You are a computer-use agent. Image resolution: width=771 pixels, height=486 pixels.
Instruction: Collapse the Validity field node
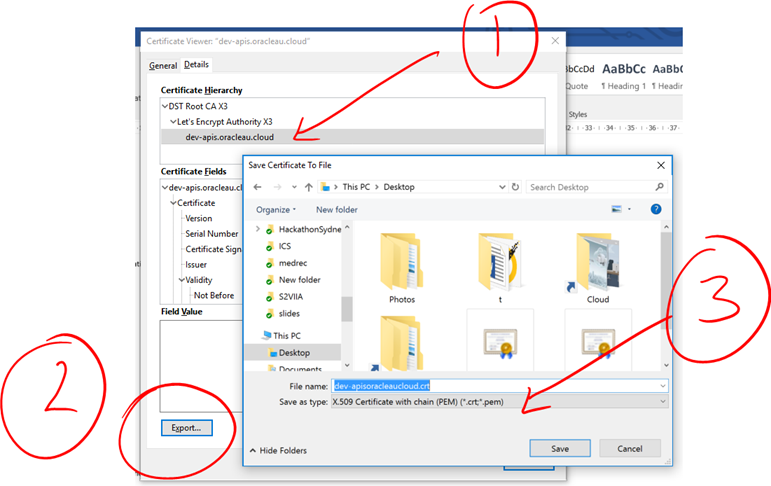181,280
